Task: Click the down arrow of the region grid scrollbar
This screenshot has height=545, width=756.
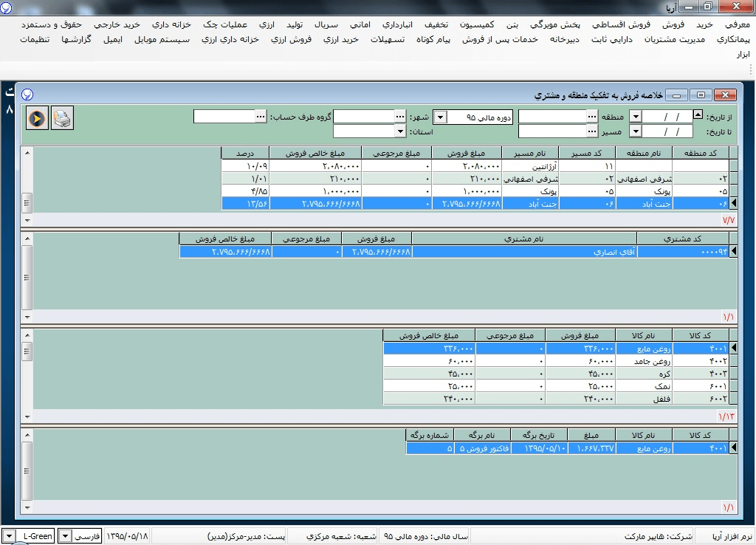Action: pos(27,220)
